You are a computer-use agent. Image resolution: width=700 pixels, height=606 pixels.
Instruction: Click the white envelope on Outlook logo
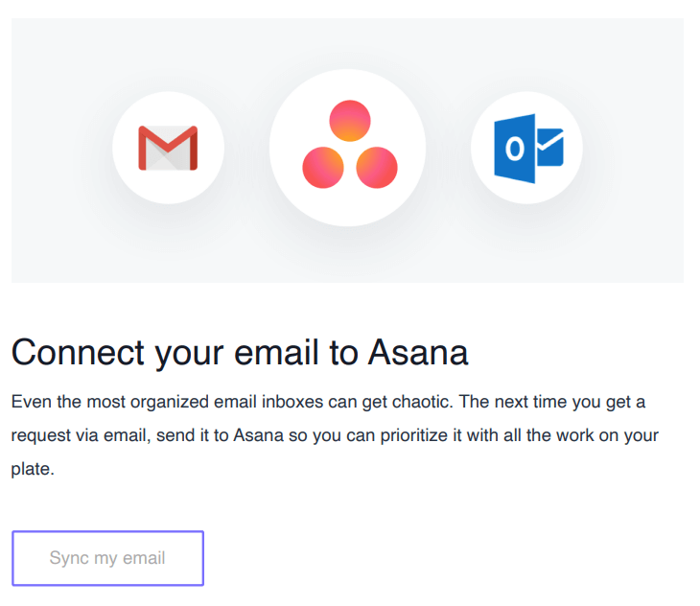click(x=550, y=148)
